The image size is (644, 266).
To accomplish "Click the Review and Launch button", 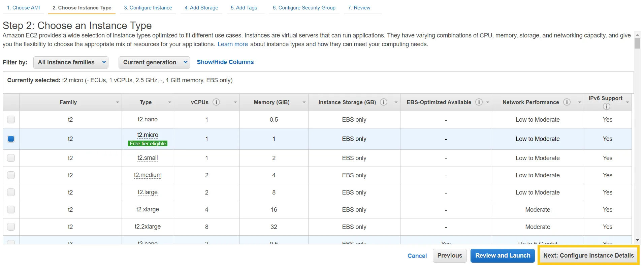I will [x=503, y=256].
